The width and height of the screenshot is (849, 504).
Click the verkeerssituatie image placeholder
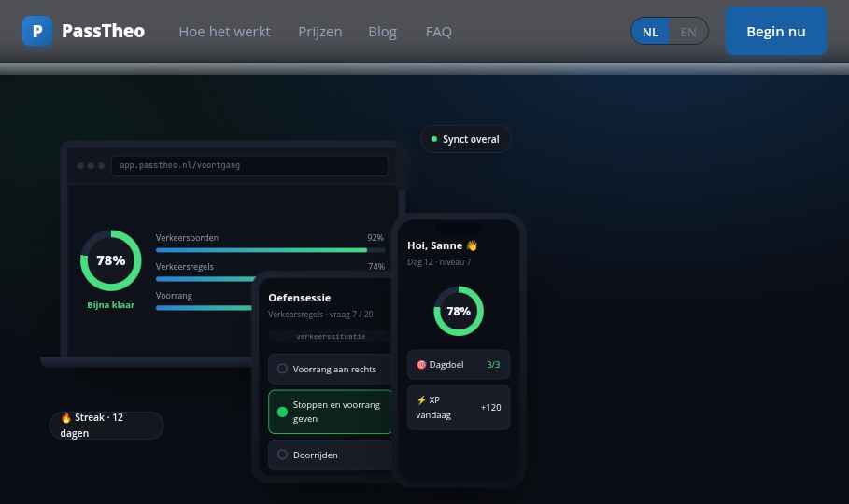click(x=330, y=337)
